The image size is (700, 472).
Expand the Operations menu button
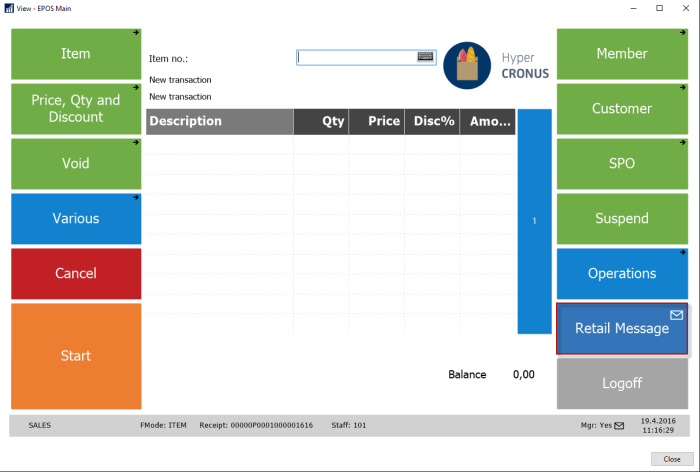click(x=622, y=273)
